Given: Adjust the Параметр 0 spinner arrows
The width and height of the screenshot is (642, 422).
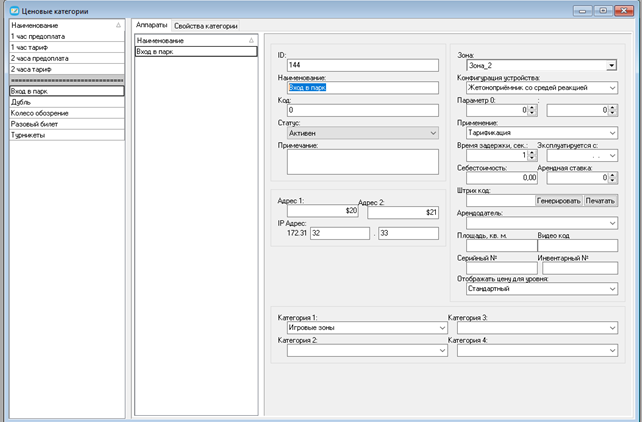Looking at the screenshot, I should [532, 110].
